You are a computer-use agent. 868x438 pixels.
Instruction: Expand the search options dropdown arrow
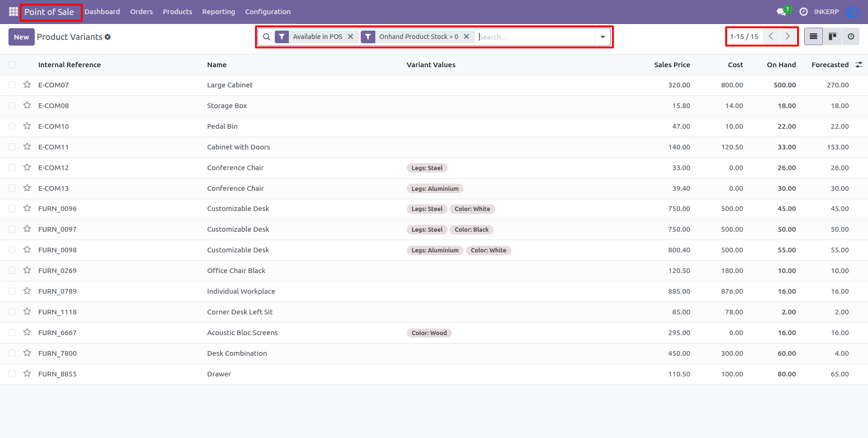pos(603,37)
